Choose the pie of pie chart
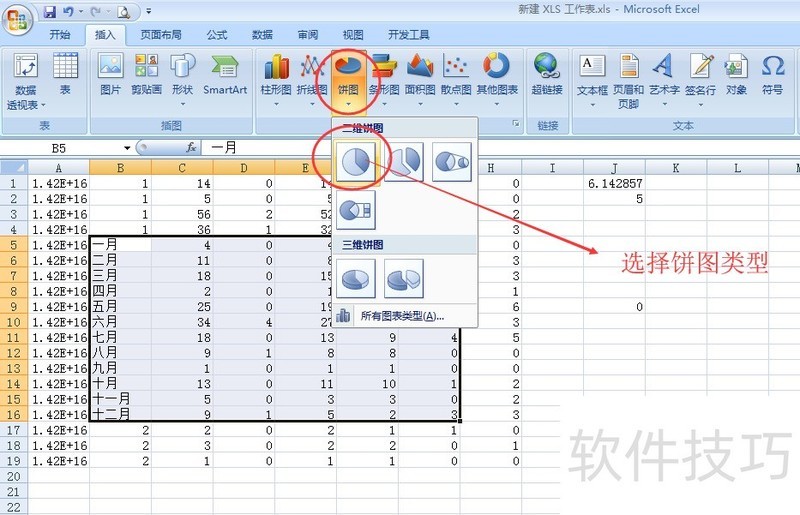The height and width of the screenshot is (515, 800). [x=452, y=162]
